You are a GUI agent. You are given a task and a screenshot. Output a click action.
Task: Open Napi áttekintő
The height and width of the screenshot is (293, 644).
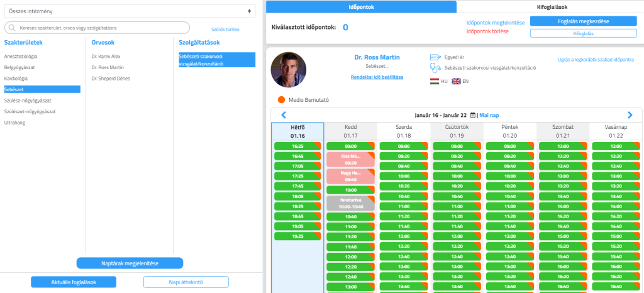186,282
